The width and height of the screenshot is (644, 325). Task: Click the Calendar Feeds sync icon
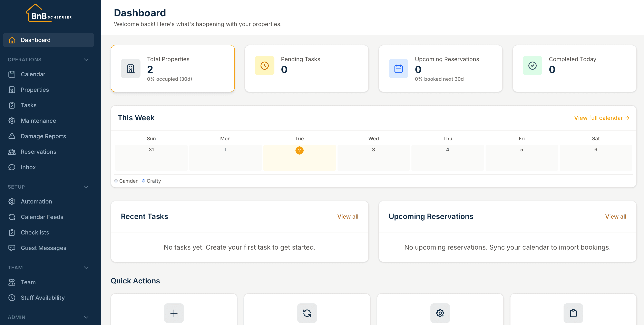tap(12, 217)
